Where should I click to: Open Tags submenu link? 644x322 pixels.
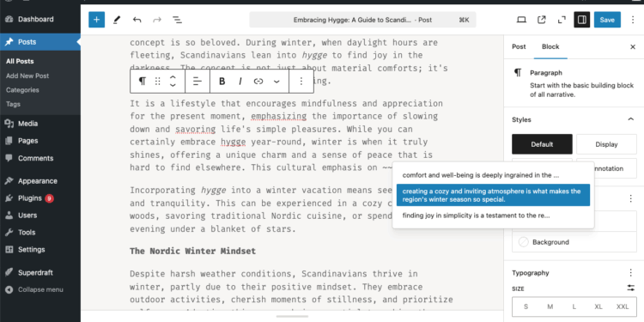point(13,104)
